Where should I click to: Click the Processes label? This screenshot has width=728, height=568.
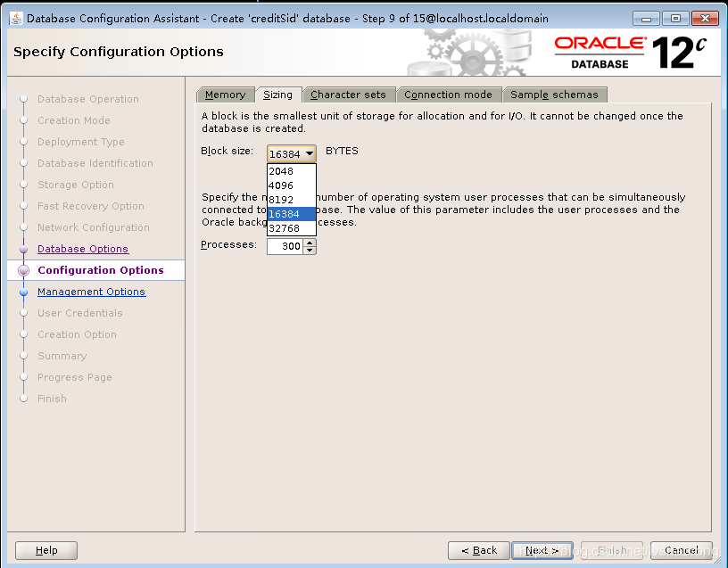pos(229,244)
